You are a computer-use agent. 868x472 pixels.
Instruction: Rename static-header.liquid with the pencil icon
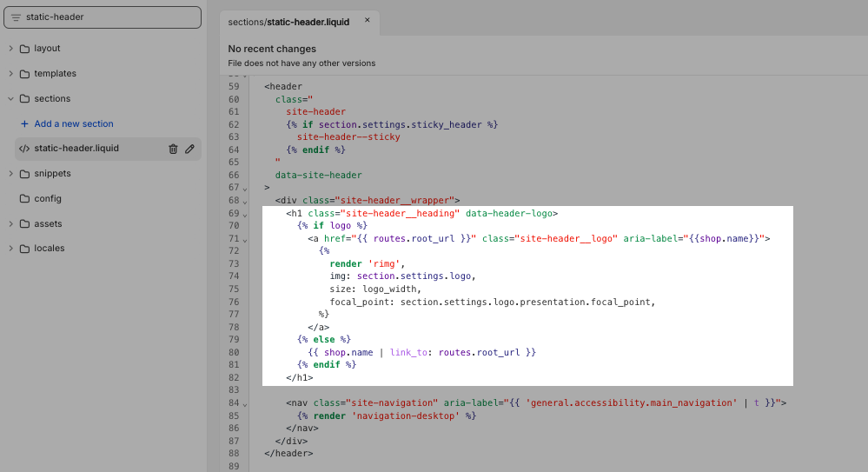[189, 149]
